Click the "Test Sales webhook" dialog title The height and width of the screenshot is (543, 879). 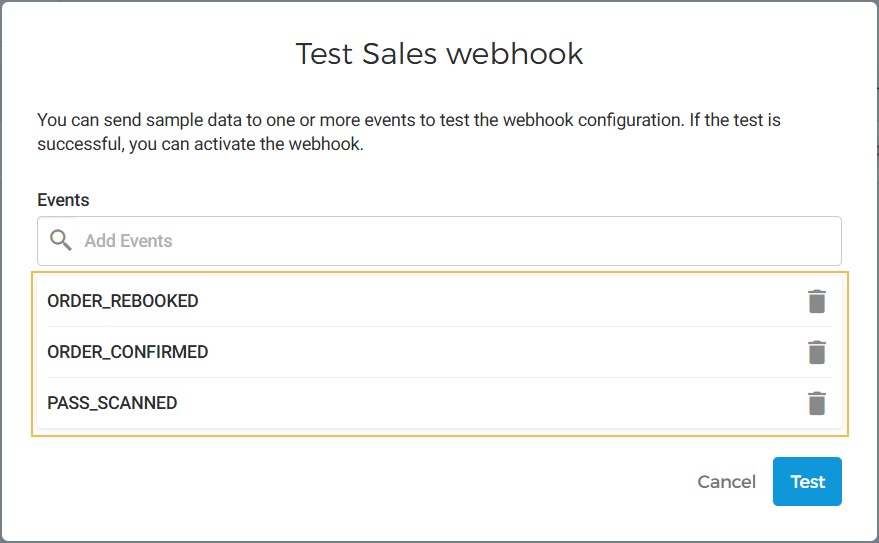pos(439,54)
